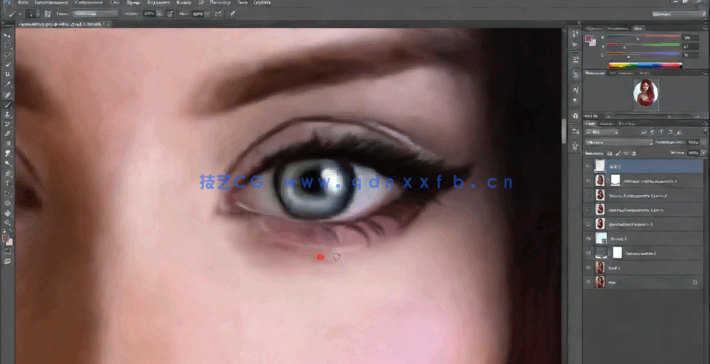This screenshot has height=364, width=710.
Task: Open the brush opacity slider arrow
Action: pyautogui.click(x=158, y=14)
